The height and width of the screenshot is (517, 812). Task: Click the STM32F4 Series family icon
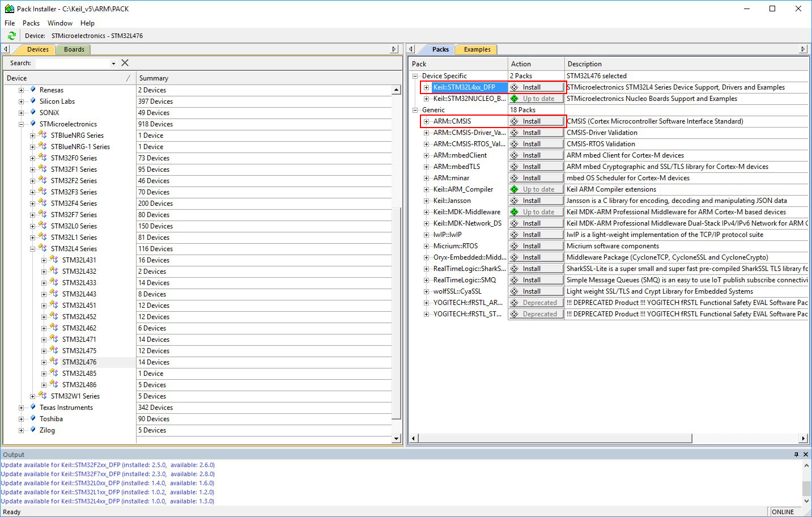(42, 203)
